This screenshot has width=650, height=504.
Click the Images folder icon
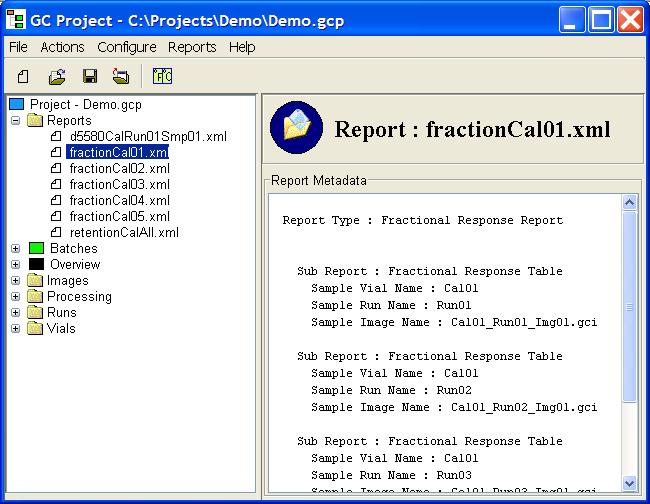35,280
